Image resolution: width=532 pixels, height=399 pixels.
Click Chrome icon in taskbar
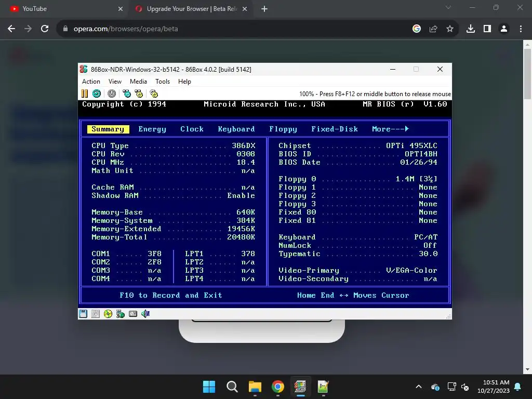click(x=278, y=387)
